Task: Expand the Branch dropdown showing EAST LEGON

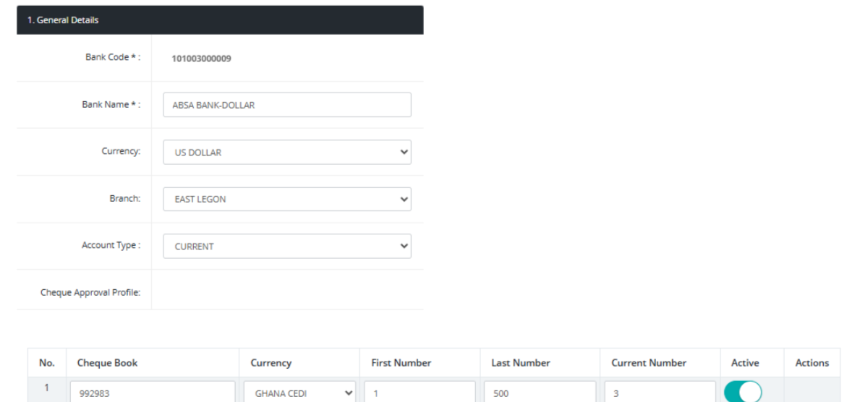Action: 287,200
